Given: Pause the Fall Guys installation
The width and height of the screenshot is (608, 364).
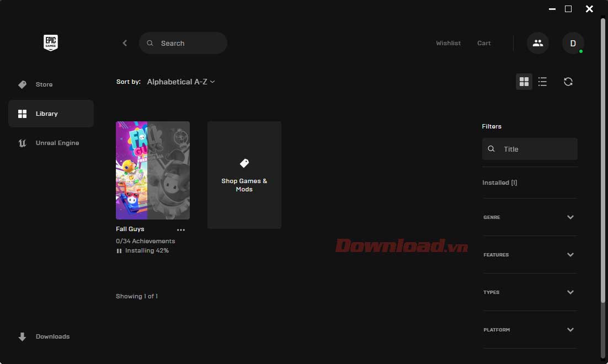Looking at the screenshot, I should 119,251.
